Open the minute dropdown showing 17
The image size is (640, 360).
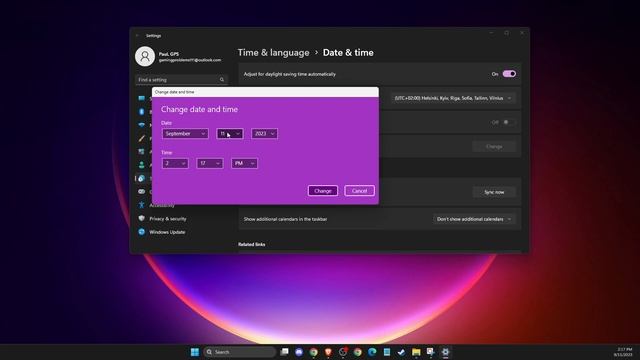[210, 163]
